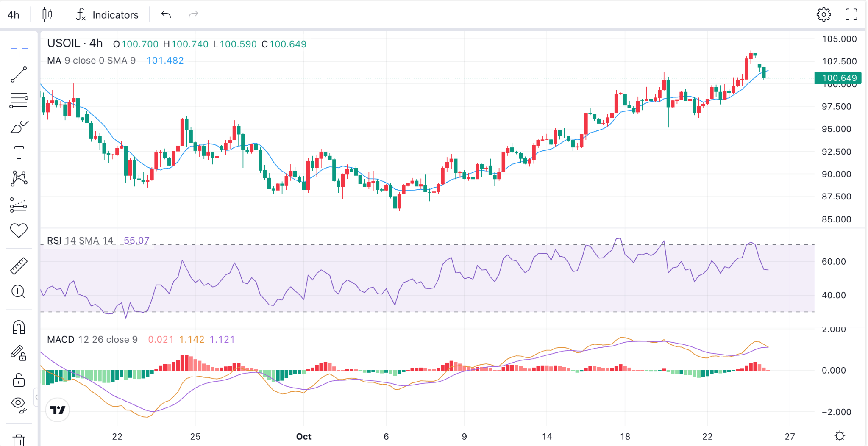Open chart settings gear
This screenshot has height=446, width=868.
823,14
